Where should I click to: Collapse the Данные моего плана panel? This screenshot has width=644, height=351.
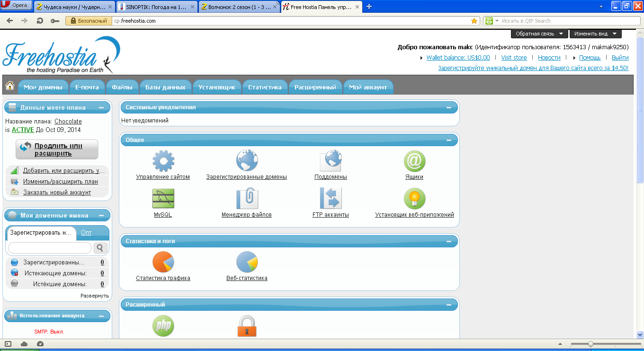click(x=101, y=107)
